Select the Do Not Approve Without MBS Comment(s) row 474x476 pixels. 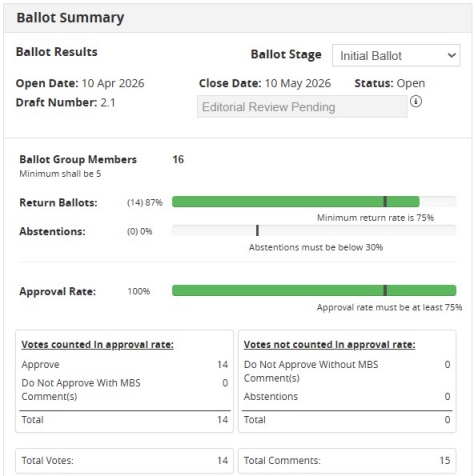click(347, 371)
